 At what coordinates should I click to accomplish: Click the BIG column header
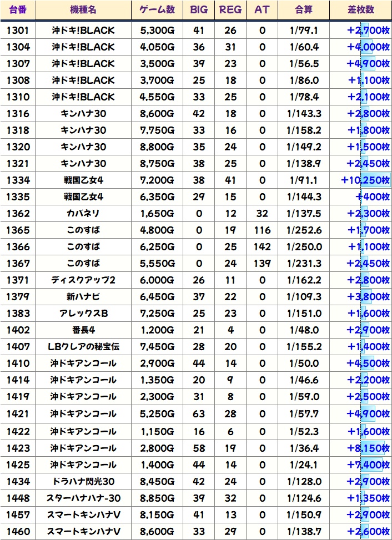click(x=199, y=10)
